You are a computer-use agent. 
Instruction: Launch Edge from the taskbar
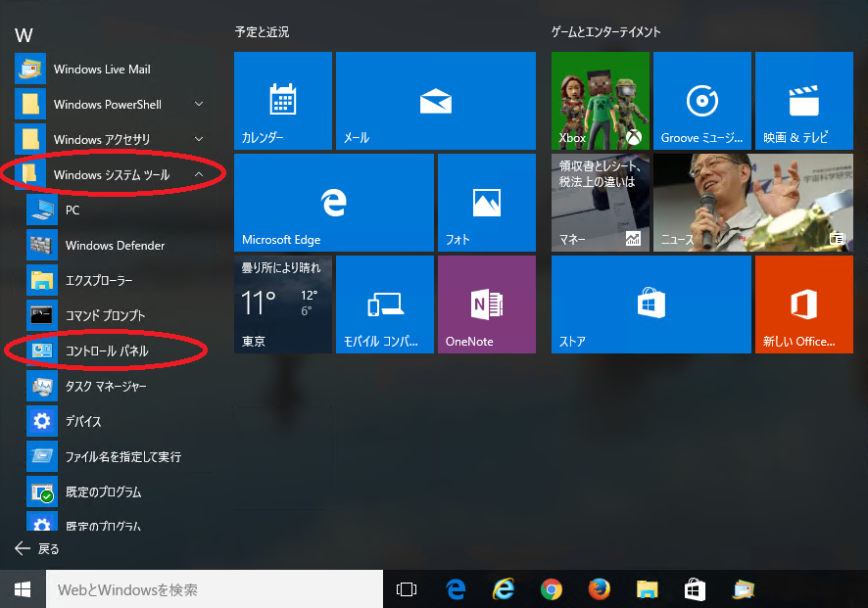456,589
